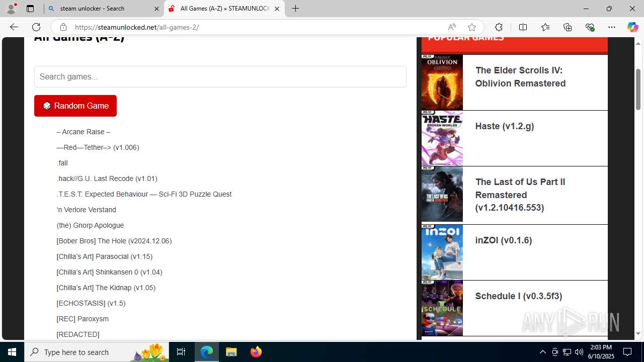Open the taskbar clock showing 2:03 PM

(x=601, y=352)
